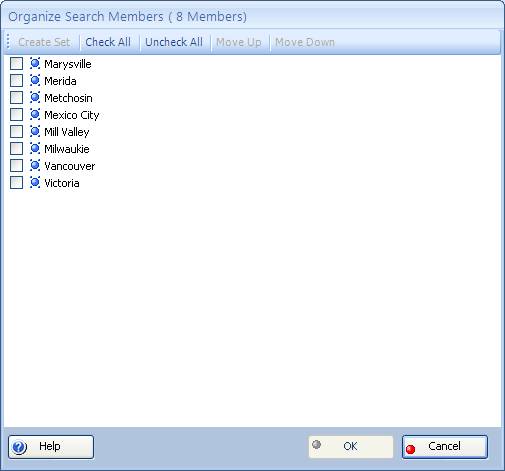Choose Check All in the toolbar
The width and height of the screenshot is (505, 471).
(108, 42)
